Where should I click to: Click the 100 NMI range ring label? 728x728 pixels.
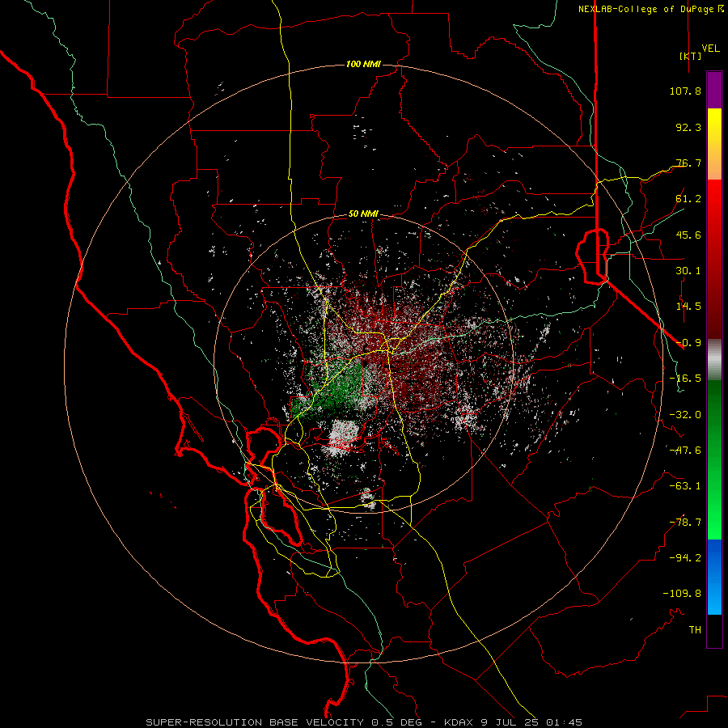pos(363,64)
